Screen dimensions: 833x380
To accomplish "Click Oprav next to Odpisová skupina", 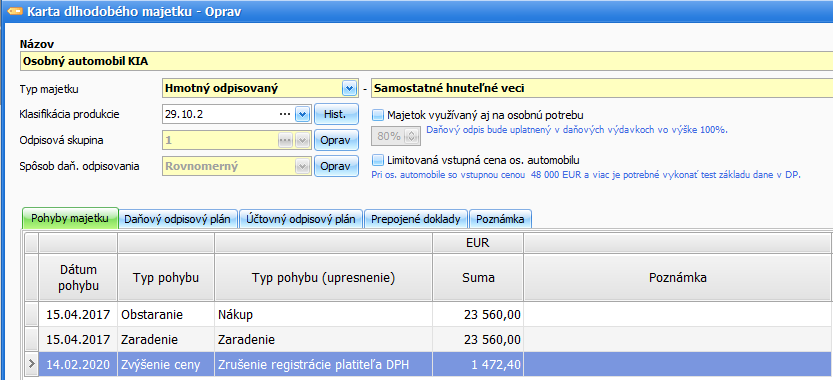I will coord(336,140).
